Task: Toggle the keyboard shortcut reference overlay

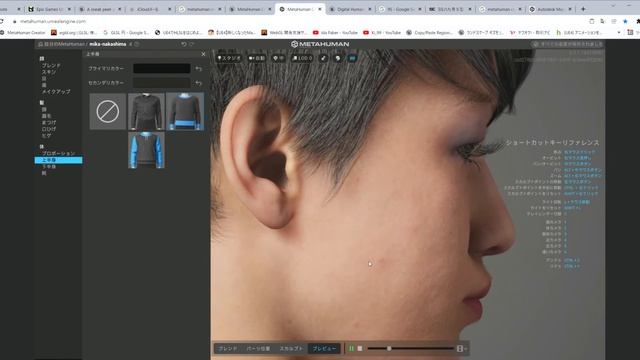Action: coord(352,58)
